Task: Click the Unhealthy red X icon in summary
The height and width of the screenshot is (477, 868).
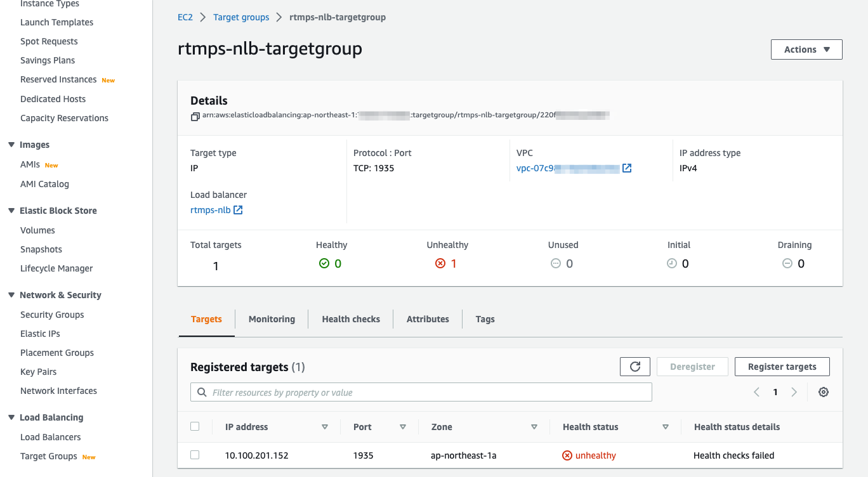Action: [x=440, y=263]
